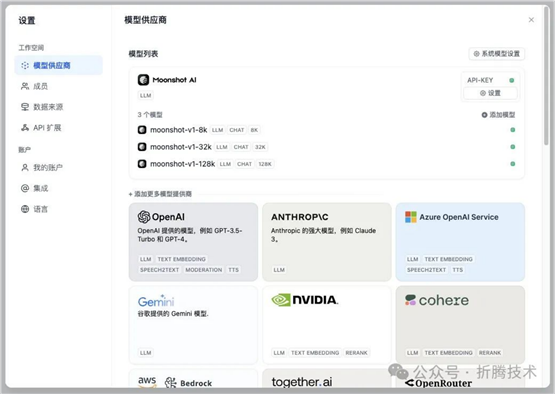This screenshot has width=555, height=394.
Task: Open 系统模型设置 button
Action: pyautogui.click(x=497, y=54)
